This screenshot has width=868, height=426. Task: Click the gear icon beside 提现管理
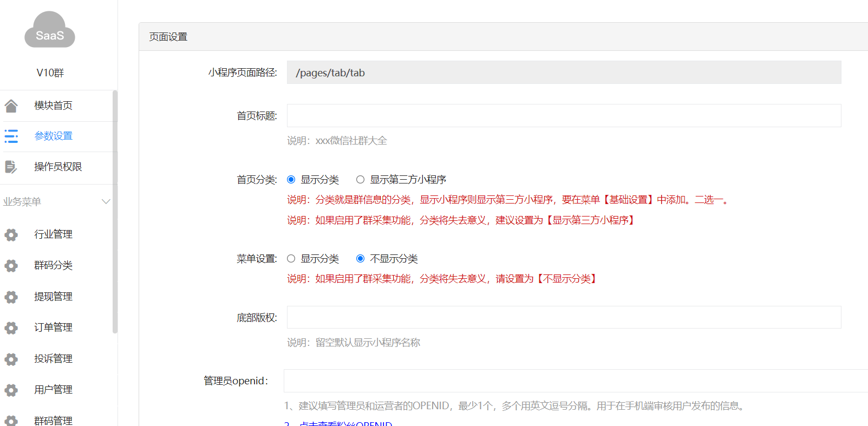pyautogui.click(x=11, y=297)
